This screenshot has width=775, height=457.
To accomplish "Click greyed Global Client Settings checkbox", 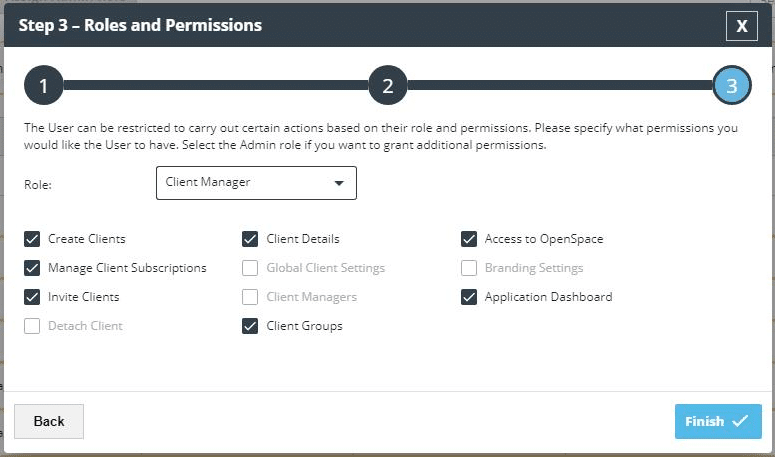I will click(x=250, y=268).
